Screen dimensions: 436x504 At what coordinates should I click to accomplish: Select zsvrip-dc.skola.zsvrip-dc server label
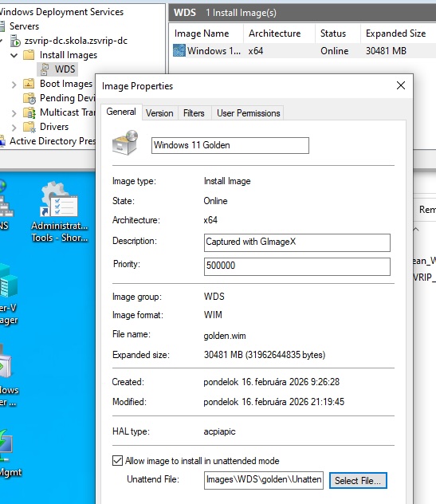click(x=76, y=41)
